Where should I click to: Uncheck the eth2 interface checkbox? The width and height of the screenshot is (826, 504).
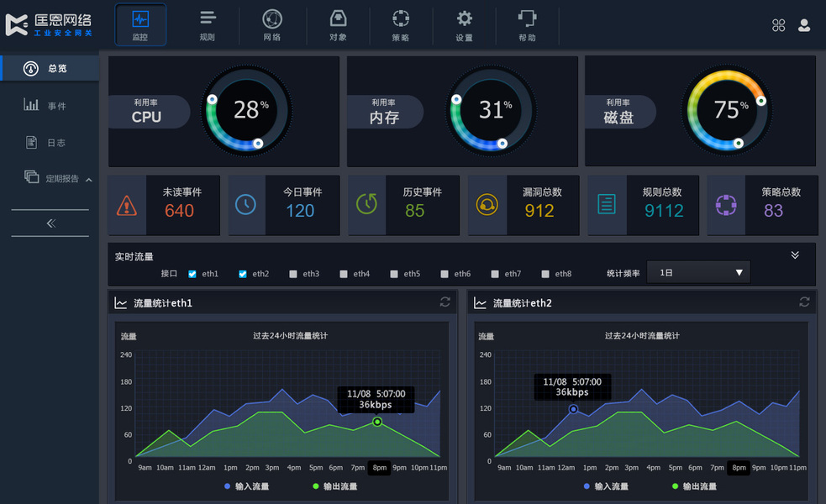242,274
